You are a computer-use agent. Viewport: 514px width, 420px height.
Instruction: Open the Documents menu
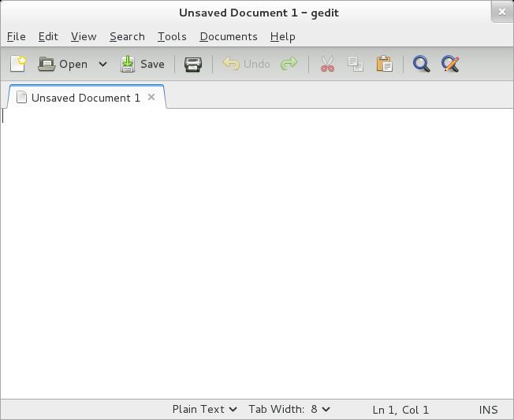click(x=228, y=36)
